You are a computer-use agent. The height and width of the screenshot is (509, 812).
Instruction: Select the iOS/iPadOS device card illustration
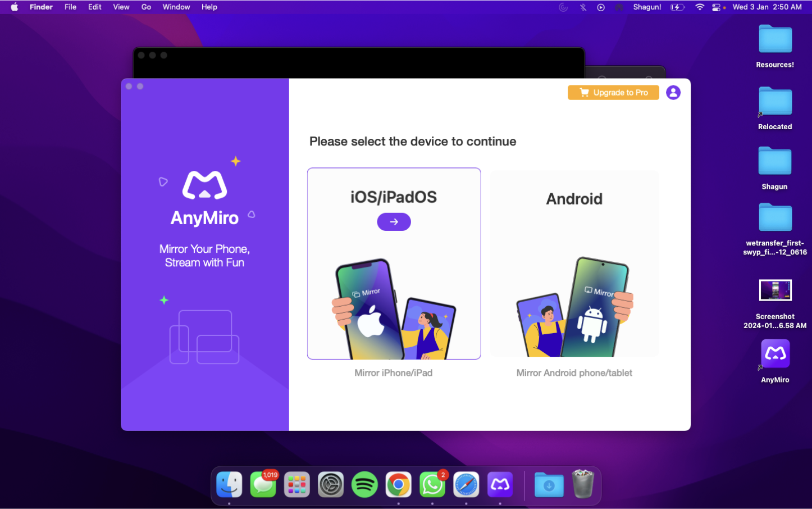(394, 308)
